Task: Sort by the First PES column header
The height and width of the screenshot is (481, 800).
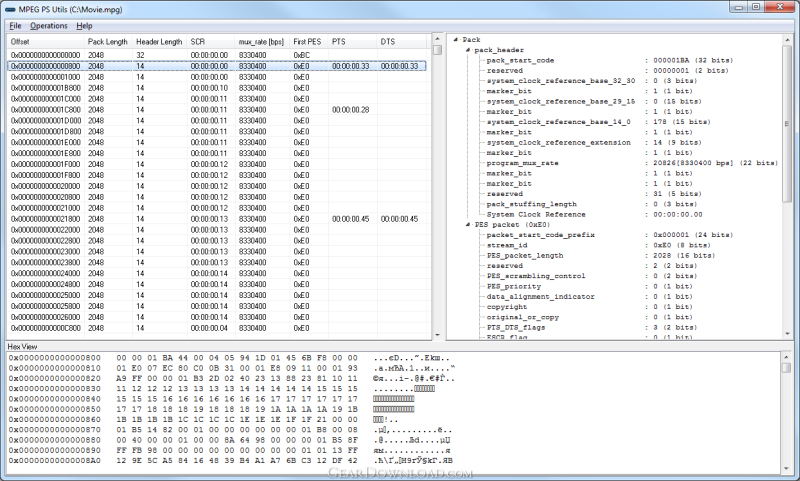Action: (309, 42)
